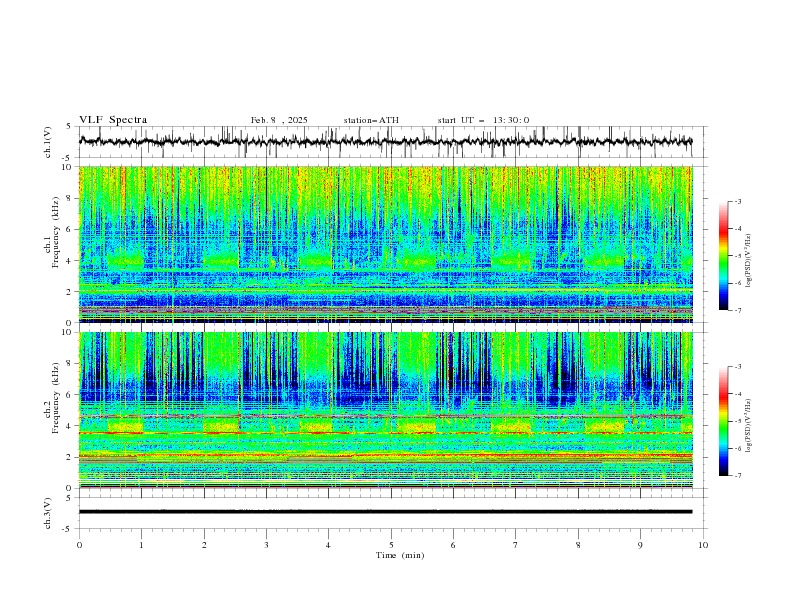Click the ch.1 voltage waveform trace

pos(385,141)
